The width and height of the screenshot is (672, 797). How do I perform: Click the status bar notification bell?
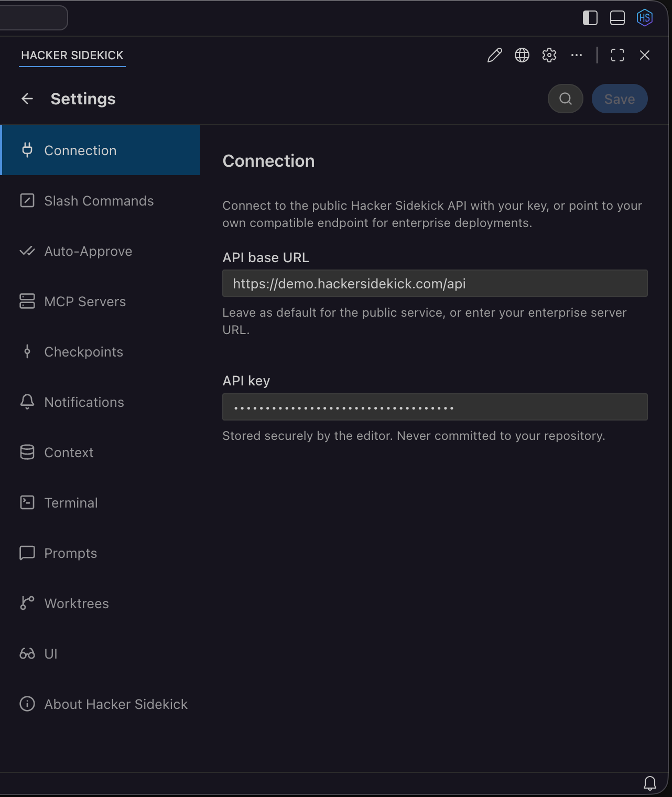[x=650, y=783]
